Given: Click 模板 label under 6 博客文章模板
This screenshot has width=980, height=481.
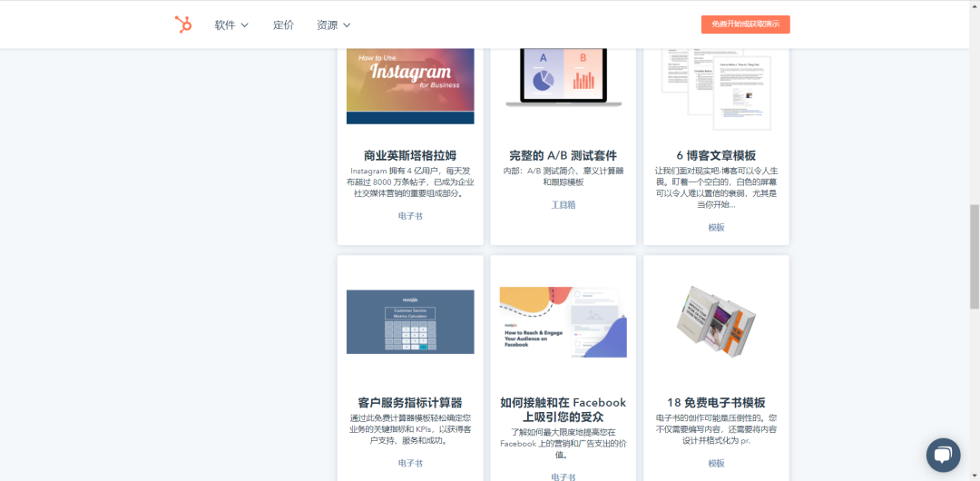Looking at the screenshot, I should point(716,228).
